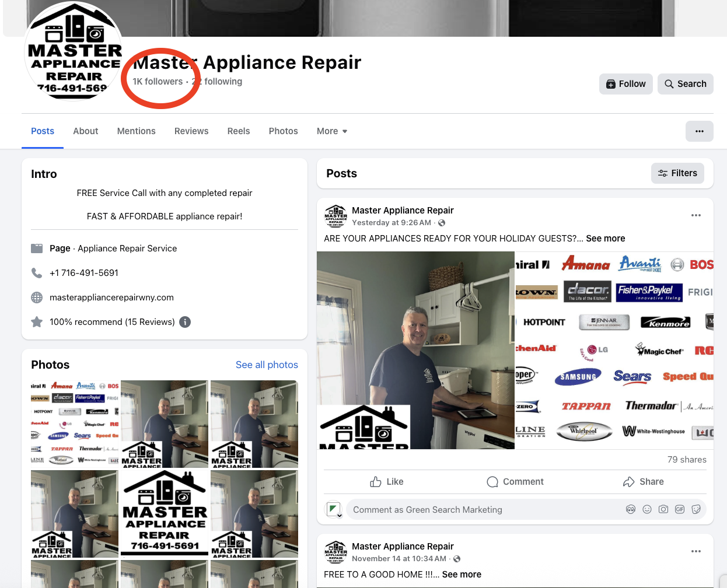
Task: Open the Posts Filters button
Action: tap(677, 173)
